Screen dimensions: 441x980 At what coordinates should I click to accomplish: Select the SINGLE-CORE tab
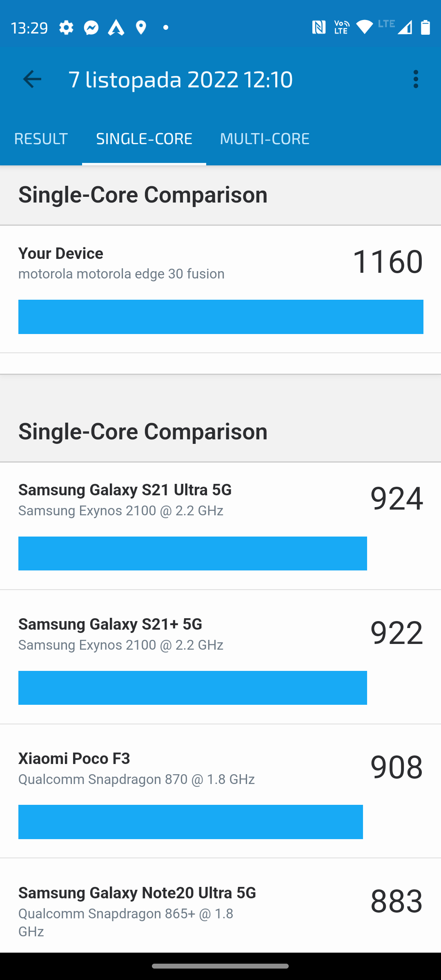point(144,138)
